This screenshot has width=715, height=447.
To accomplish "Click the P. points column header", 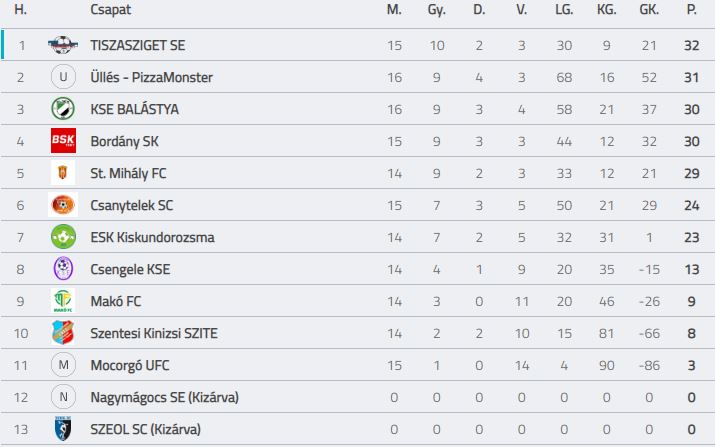I will (691, 10).
